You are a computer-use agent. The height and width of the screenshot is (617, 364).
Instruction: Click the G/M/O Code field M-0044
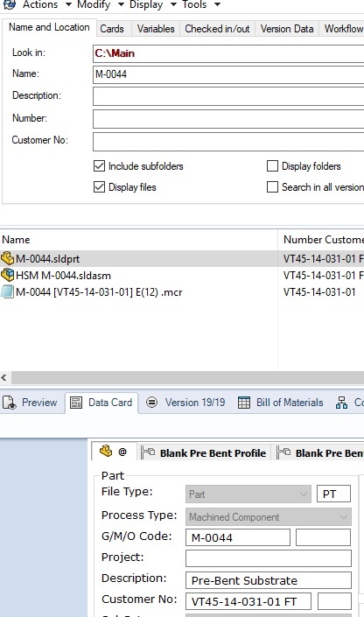(x=238, y=537)
